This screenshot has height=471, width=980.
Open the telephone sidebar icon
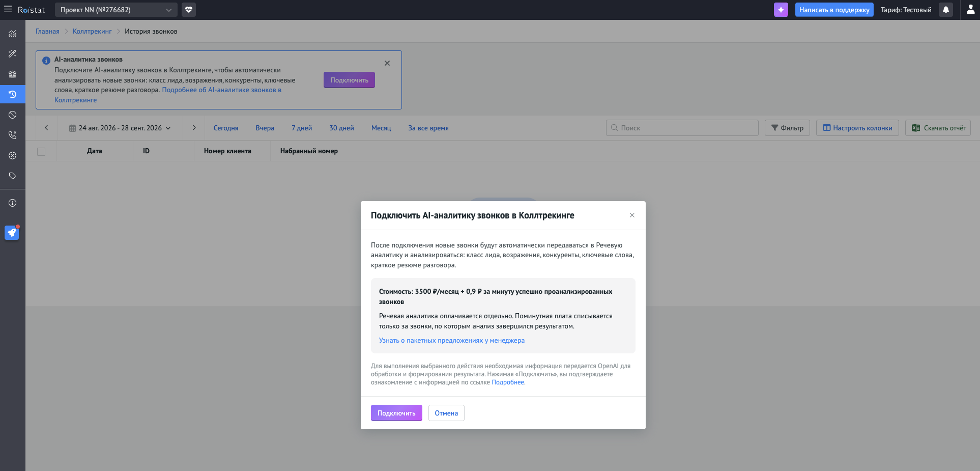(x=13, y=74)
